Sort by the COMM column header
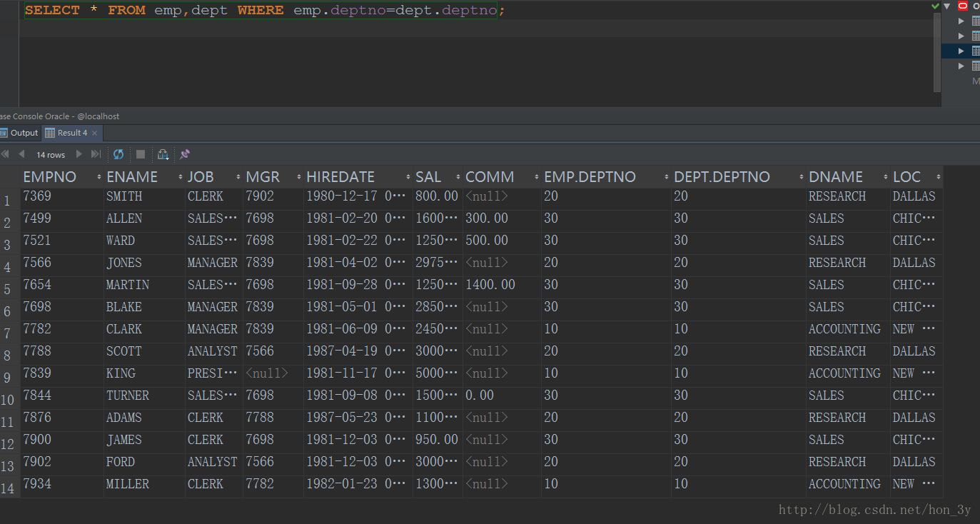980x524 pixels. tap(502, 177)
